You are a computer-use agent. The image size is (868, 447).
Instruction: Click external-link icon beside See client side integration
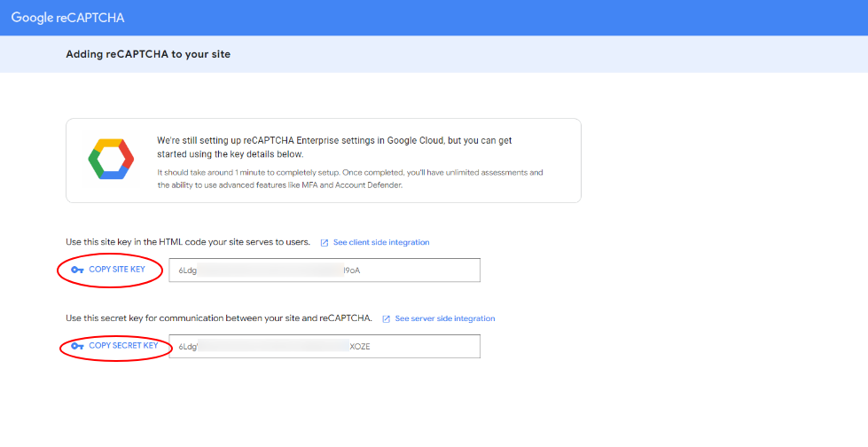[325, 243]
